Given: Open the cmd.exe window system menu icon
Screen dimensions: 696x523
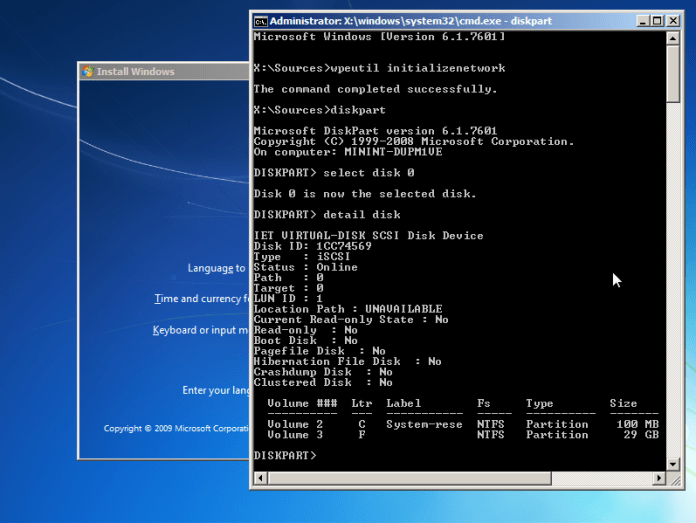Looking at the screenshot, I should pyautogui.click(x=260, y=20).
